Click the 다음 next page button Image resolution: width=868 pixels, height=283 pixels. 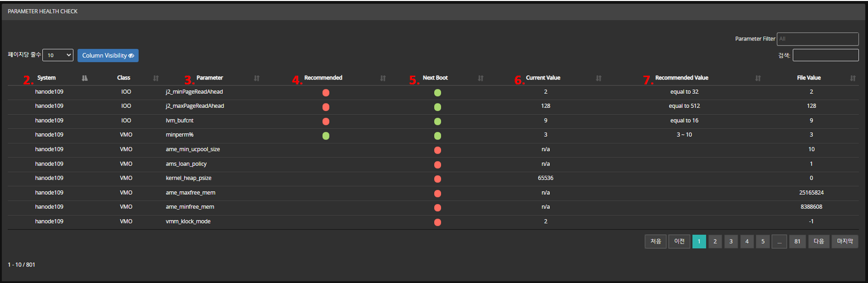(819, 242)
